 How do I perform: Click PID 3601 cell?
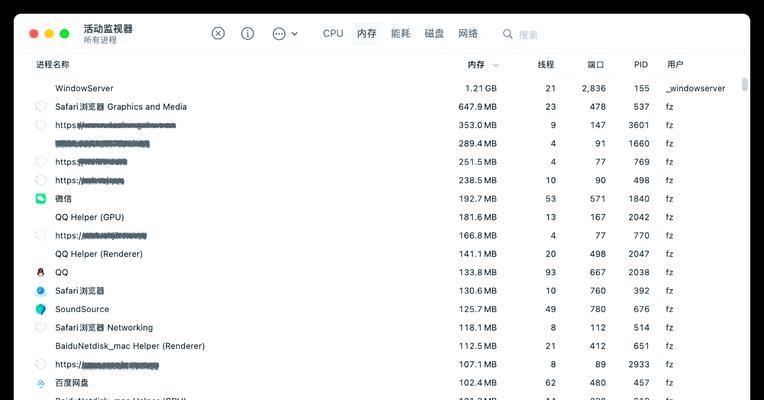pyautogui.click(x=638, y=125)
